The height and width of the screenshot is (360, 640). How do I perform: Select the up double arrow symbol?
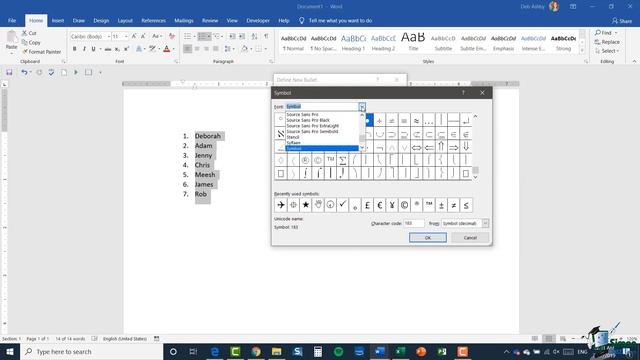[x=441, y=147]
